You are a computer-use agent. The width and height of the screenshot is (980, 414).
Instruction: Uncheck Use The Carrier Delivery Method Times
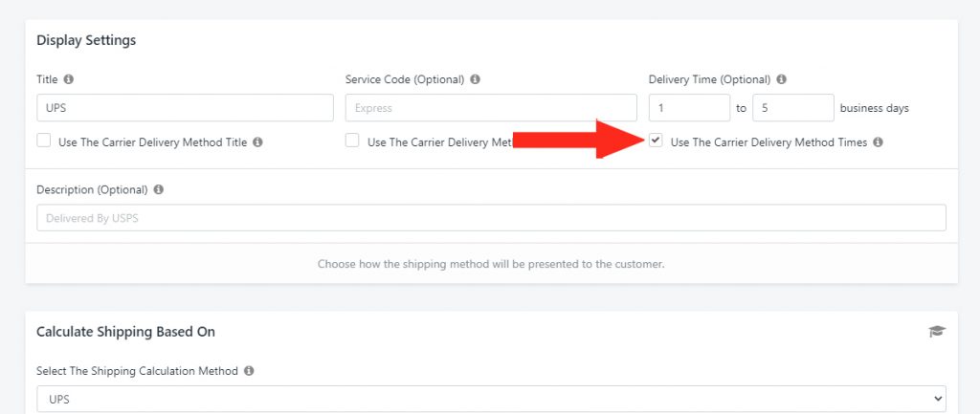tap(656, 141)
